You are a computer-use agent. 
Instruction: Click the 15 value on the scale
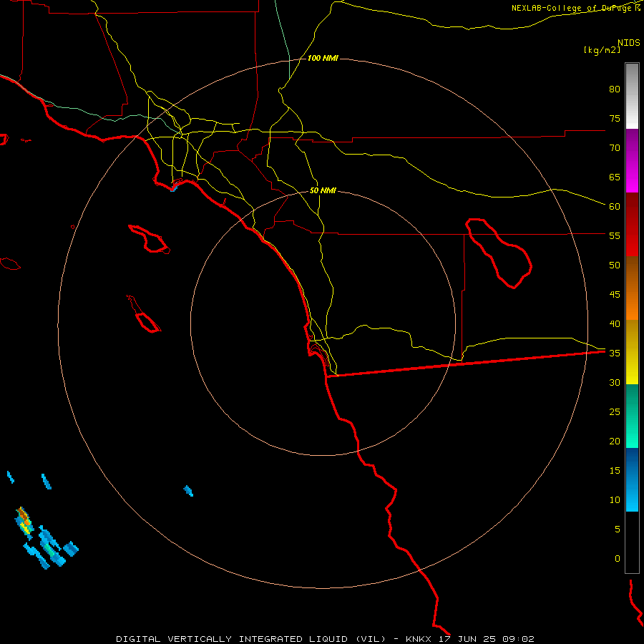[x=615, y=470]
